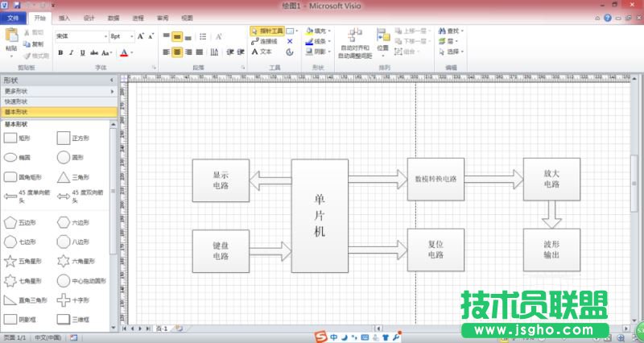Click the 直角三角形 right triangle shape
Viewport: 644px width, 343px height.
(x=10, y=300)
